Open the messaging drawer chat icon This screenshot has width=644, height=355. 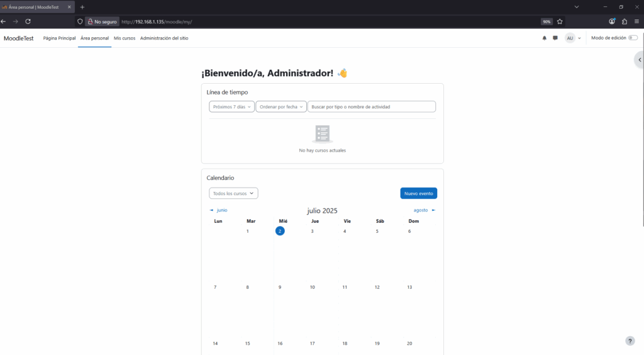[555, 38]
